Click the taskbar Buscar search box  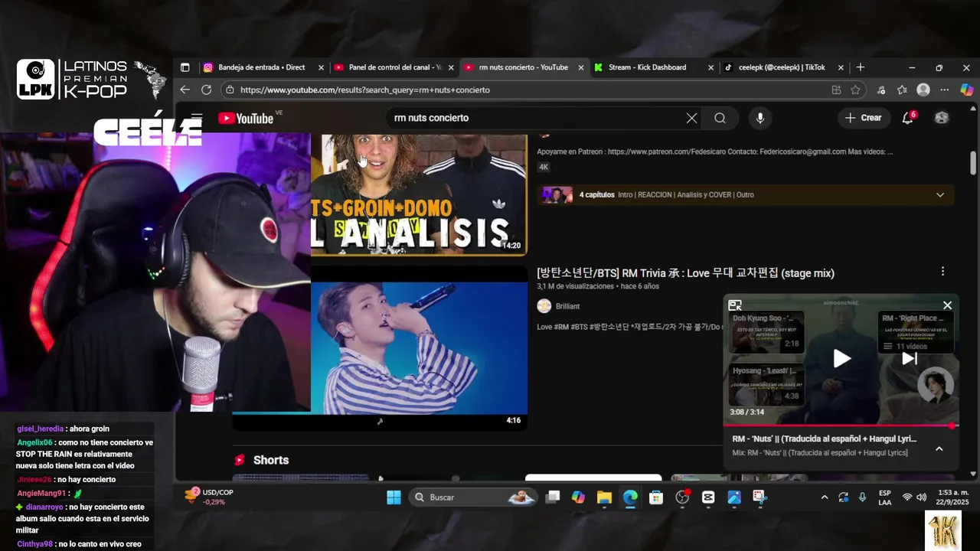pos(472,497)
